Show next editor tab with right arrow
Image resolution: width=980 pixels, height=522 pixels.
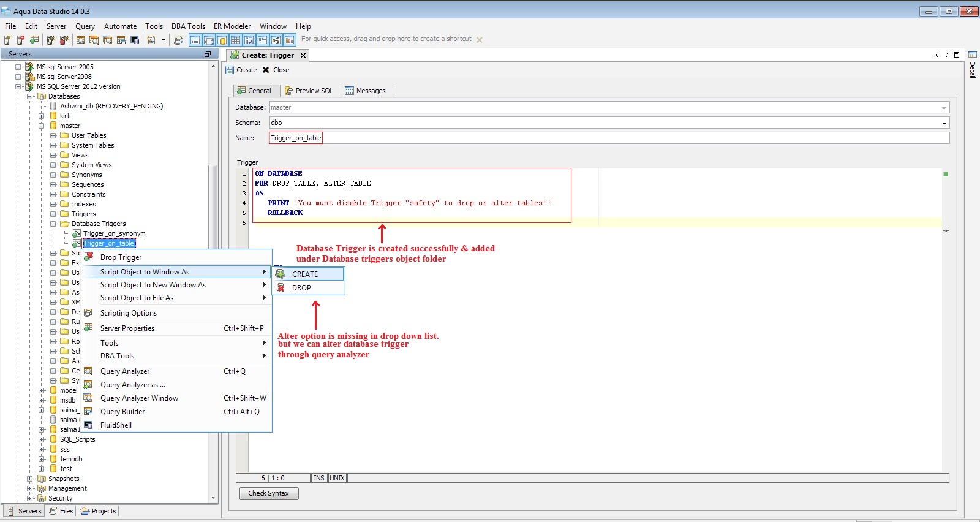[x=947, y=55]
